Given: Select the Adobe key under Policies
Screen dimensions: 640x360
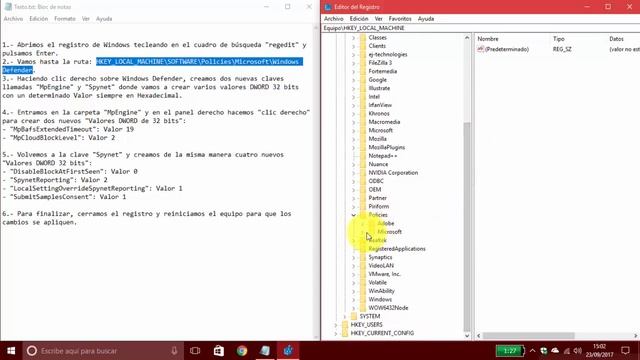Looking at the screenshot, I should coord(385,223).
